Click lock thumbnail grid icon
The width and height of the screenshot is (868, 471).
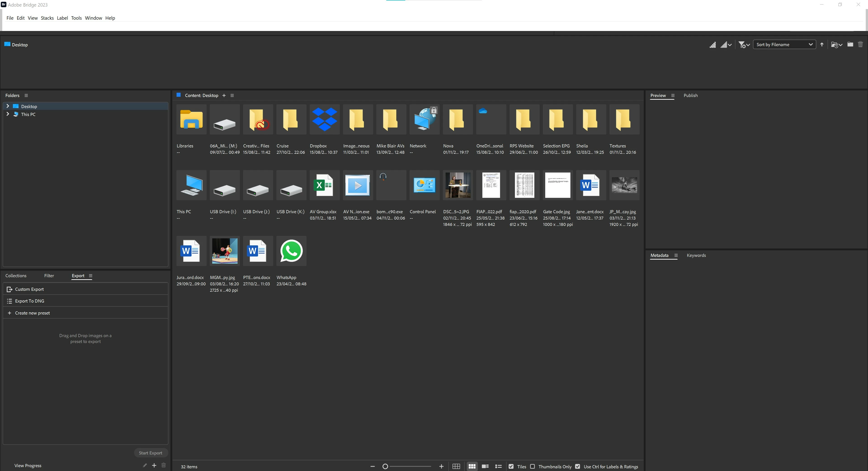click(456, 466)
